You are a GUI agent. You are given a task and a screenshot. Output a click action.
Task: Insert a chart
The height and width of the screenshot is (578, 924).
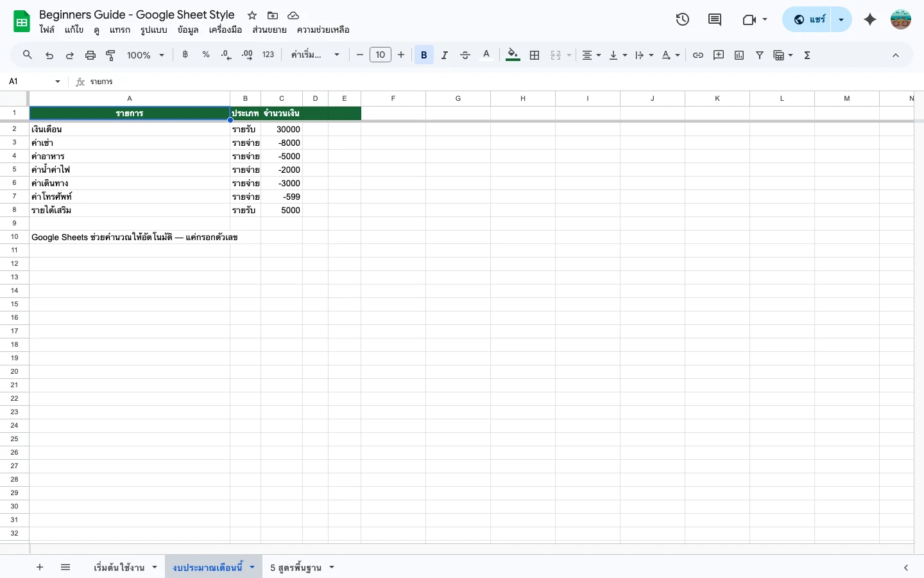(x=739, y=55)
